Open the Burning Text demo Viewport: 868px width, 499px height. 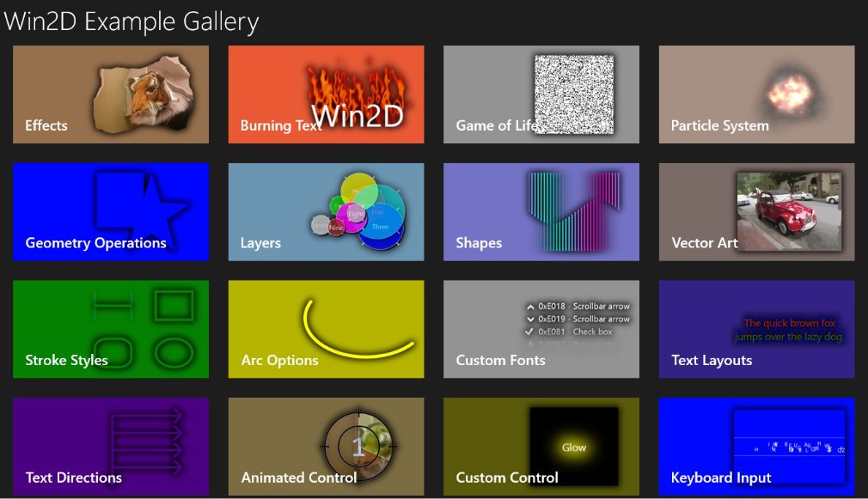point(326,94)
